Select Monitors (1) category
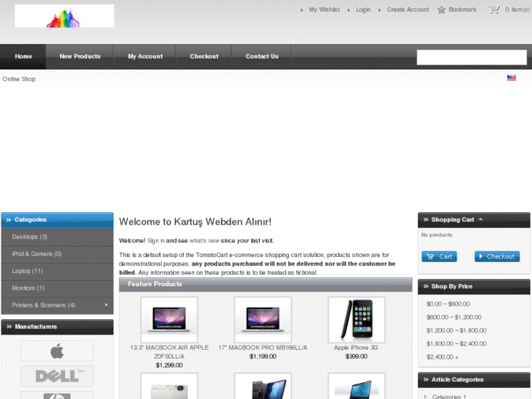 pyautogui.click(x=57, y=288)
